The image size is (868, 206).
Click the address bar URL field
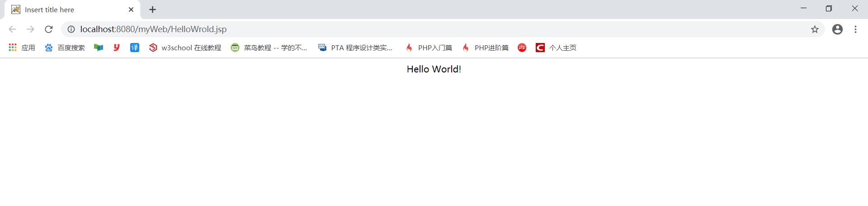point(443,29)
